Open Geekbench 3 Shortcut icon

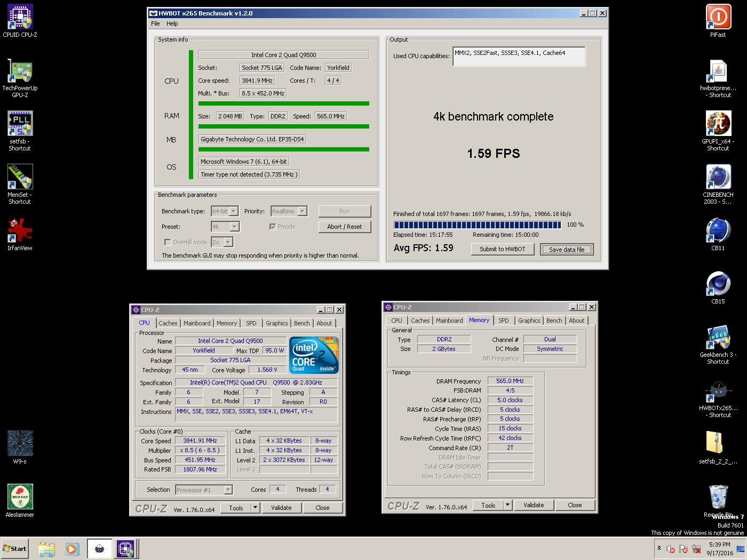(718, 345)
